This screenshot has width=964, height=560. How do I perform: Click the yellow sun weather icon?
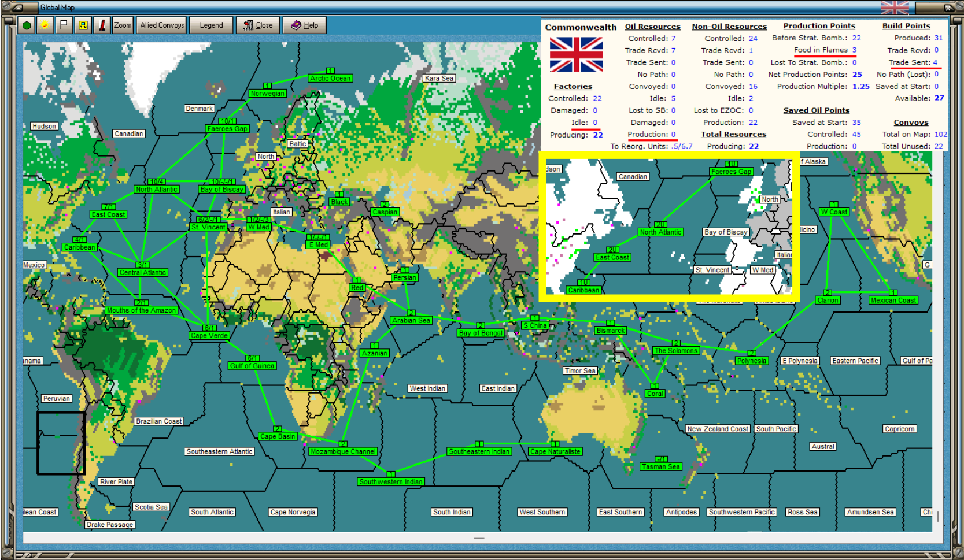(45, 25)
